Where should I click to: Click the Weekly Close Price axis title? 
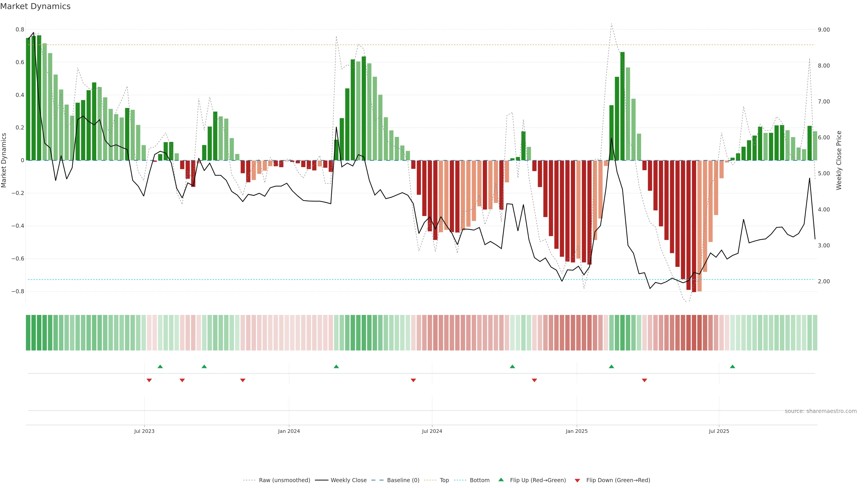(839, 160)
